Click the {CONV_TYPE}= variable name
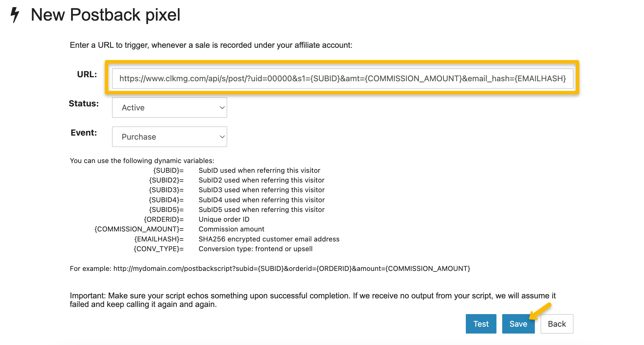 pos(158,249)
